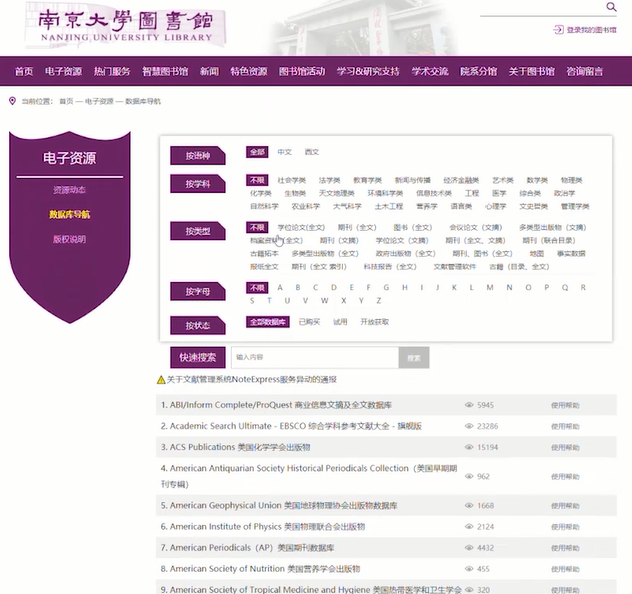
Task: Click the 登录我的图书馆 login icon
Action: click(558, 30)
